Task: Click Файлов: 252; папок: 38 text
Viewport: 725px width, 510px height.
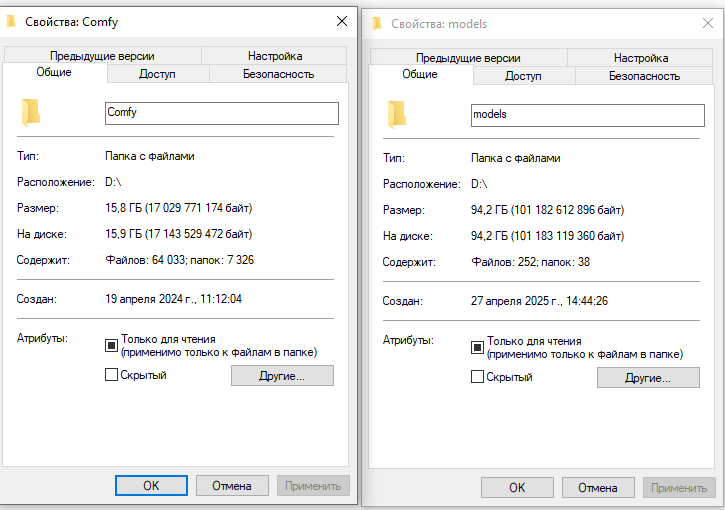Action: [x=530, y=262]
